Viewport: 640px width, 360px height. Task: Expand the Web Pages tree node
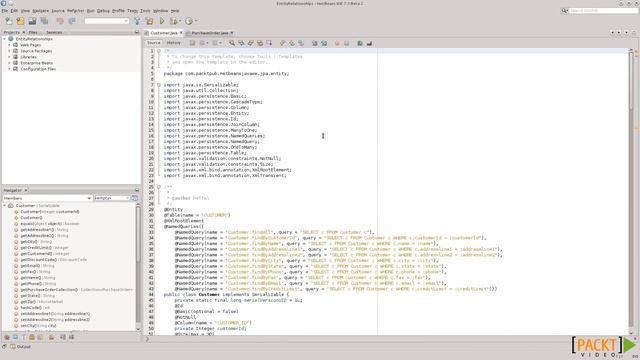coord(9,45)
